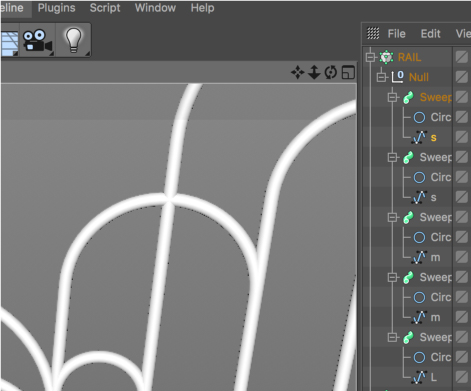Select the RAIL object icon
Viewport: 471px width, 391px height.
point(386,57)
